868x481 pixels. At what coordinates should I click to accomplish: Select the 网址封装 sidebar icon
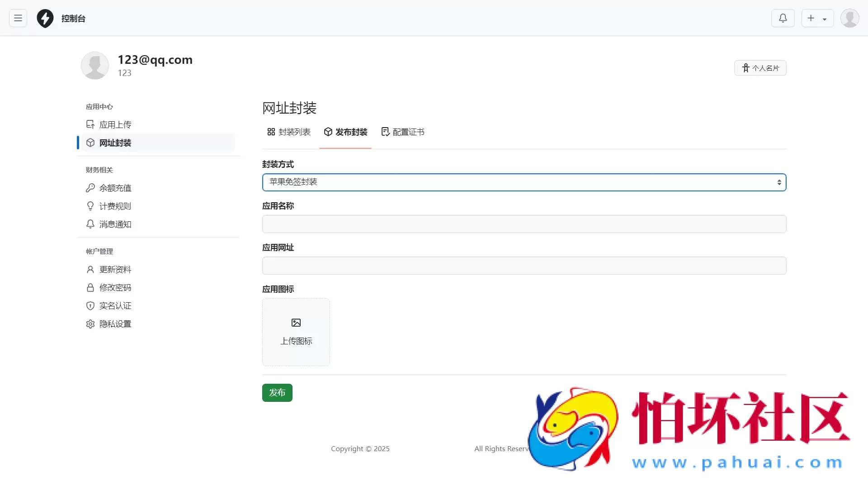[x=90, y=143]
